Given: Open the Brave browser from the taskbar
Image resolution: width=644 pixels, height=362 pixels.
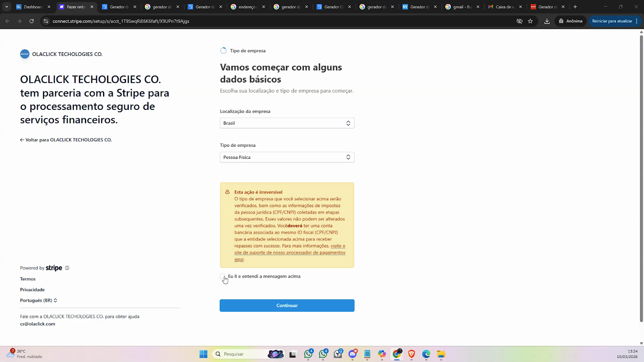Looking at the screenshot, I should pyautogui.click(x=411, y=354).
